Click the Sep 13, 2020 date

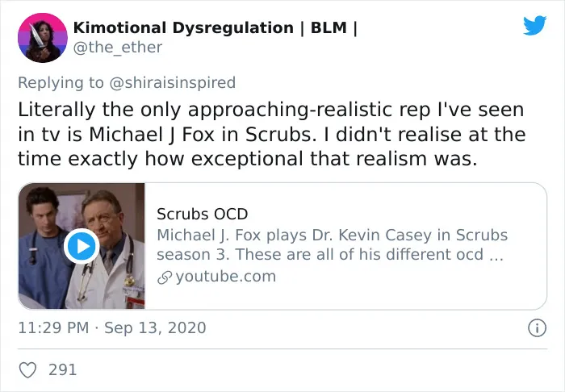(155, 327)
